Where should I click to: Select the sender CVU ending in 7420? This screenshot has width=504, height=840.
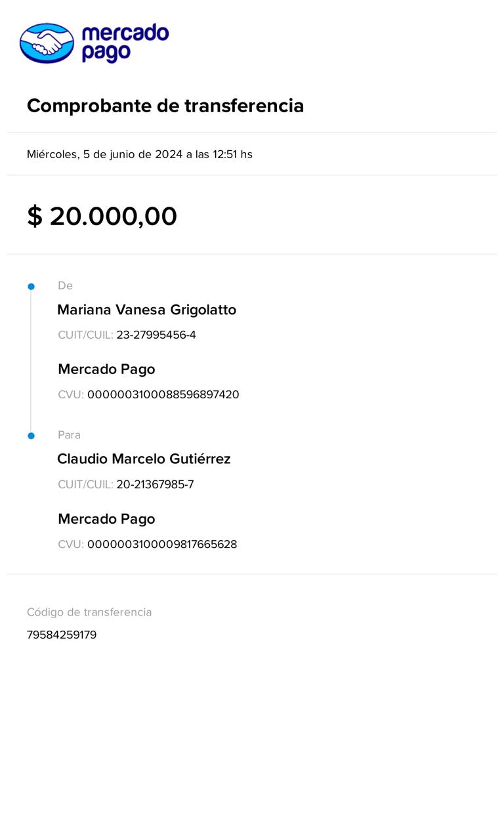click(x=163, y=394)
